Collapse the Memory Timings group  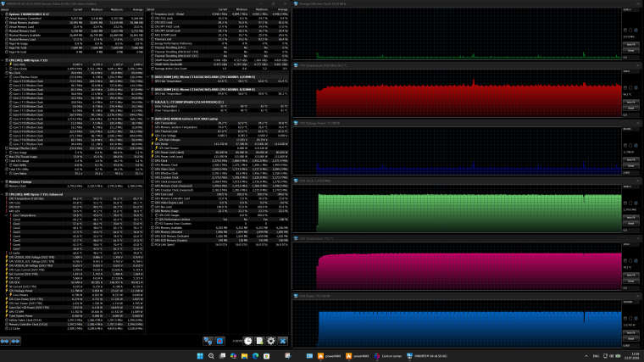[3, 181]
